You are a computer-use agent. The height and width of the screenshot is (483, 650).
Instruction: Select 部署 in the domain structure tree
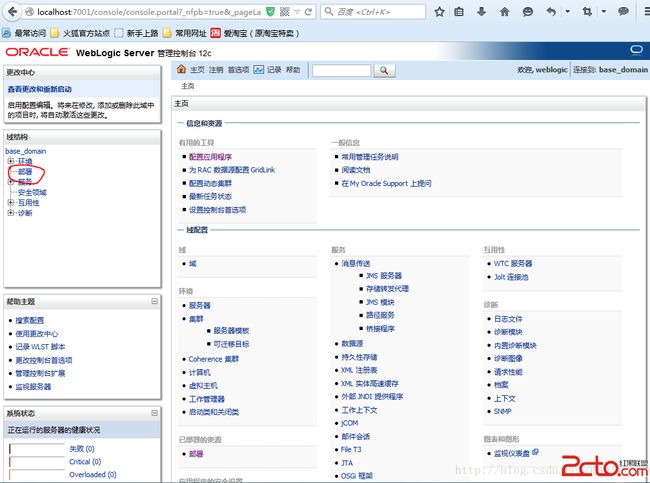coord(25,172)
